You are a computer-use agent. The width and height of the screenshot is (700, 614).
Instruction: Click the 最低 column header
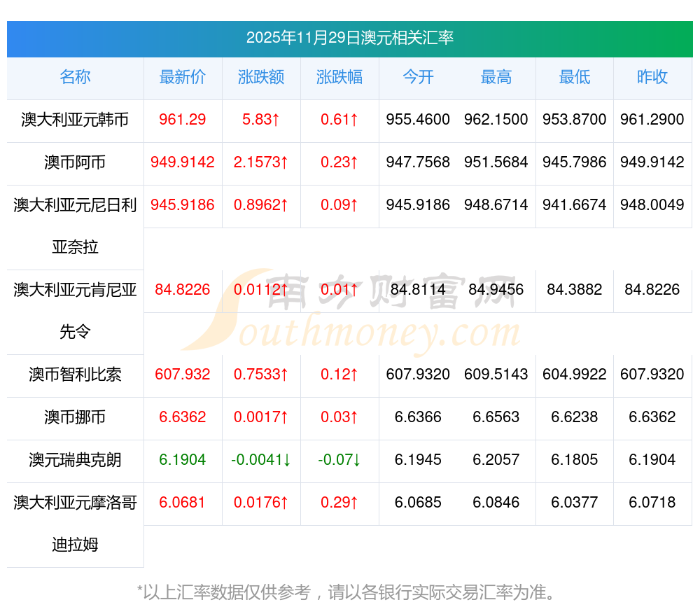[x=575, y=78]
